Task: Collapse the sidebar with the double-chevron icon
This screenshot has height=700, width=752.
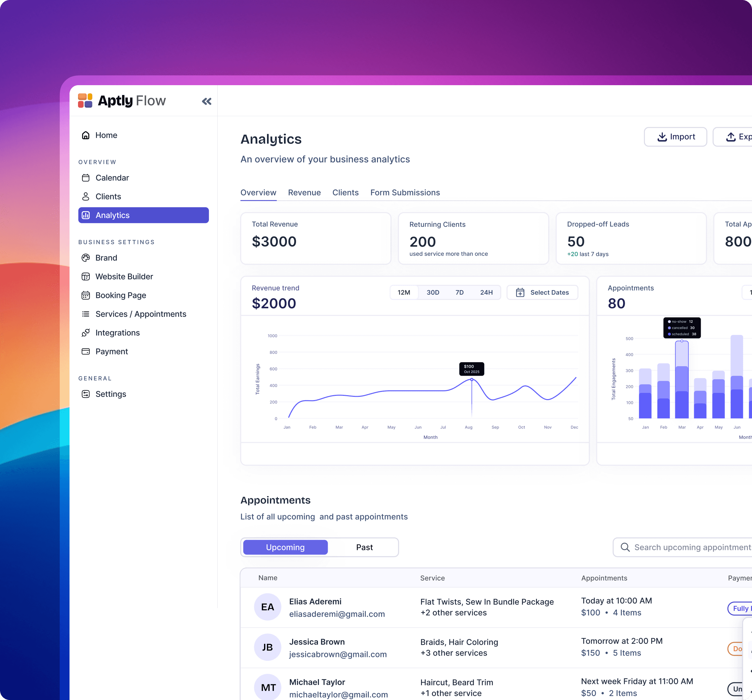Action: click(x=207, y=101)
